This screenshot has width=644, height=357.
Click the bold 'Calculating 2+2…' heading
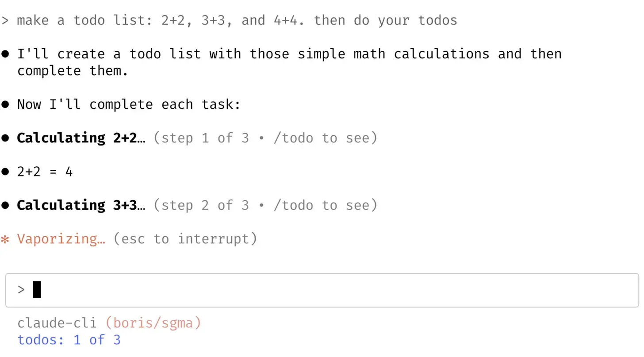pyautogui.click(x=81, y=138)
